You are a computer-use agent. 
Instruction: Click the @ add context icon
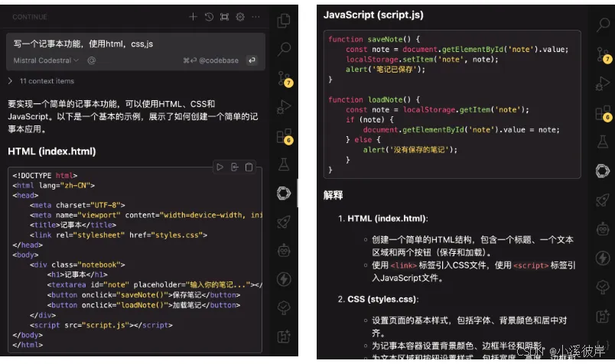pos(91,60)
